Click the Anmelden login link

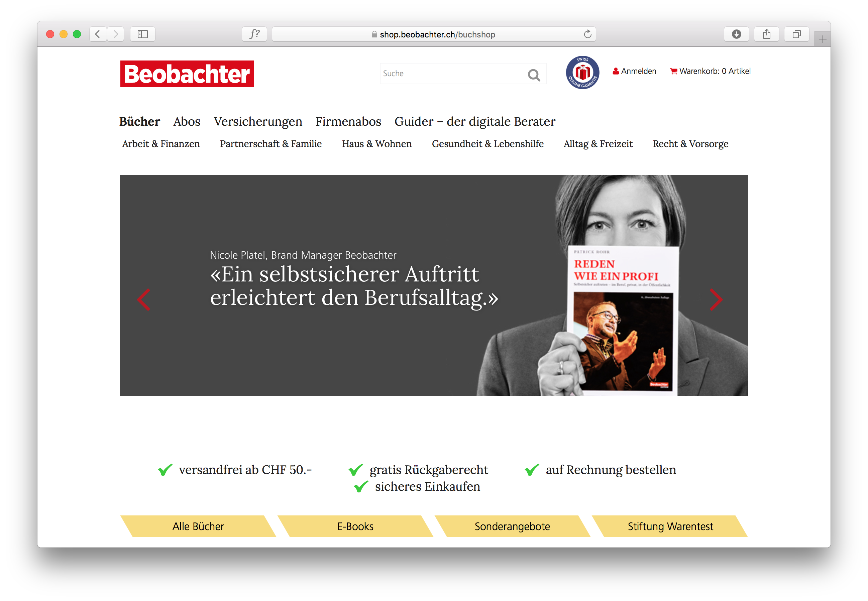click(634, 71)
